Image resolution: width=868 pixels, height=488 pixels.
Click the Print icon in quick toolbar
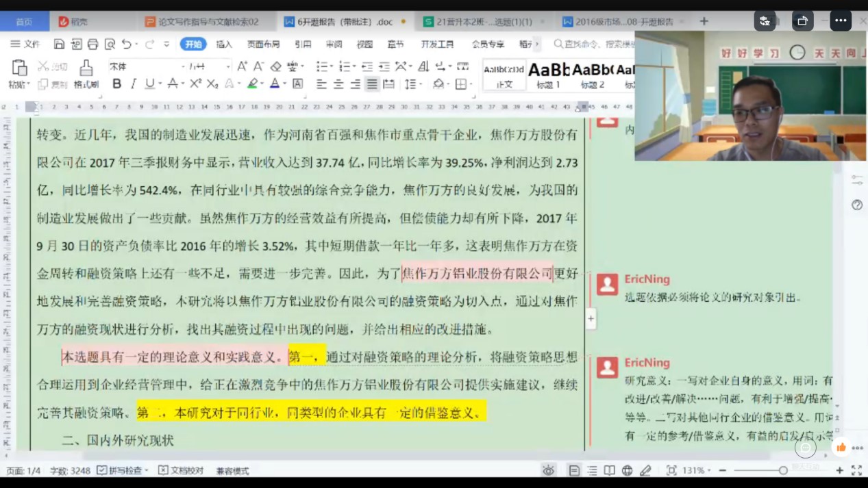point(92,44)
